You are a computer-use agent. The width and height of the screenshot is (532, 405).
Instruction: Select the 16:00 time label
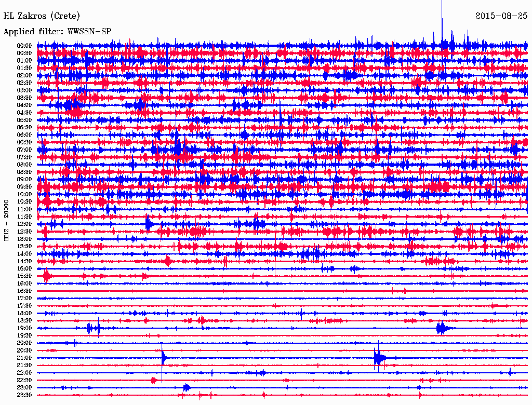click(x=24, y=283)
